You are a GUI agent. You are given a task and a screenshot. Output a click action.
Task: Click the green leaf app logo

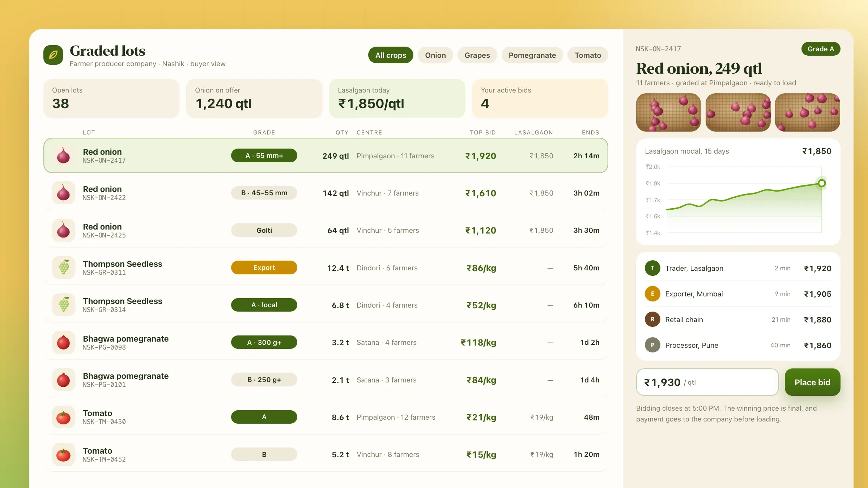53,55
